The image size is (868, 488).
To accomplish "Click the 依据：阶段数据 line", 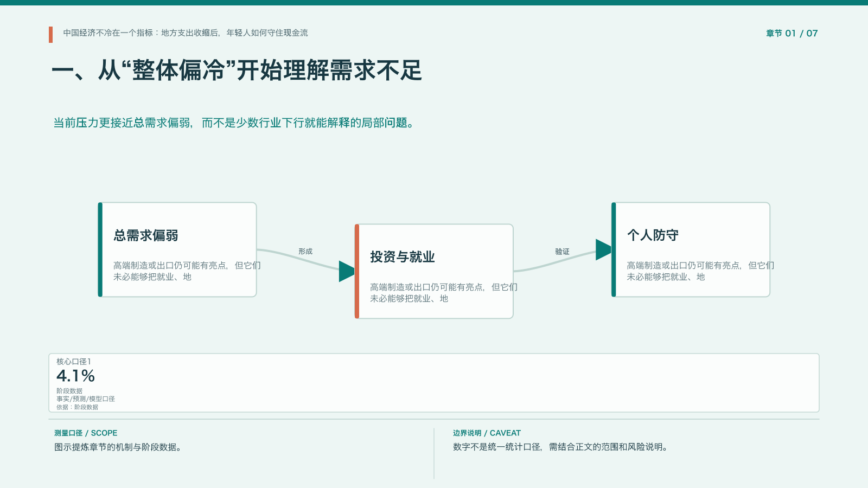I will pyautogui.click(x=78, y=407).
